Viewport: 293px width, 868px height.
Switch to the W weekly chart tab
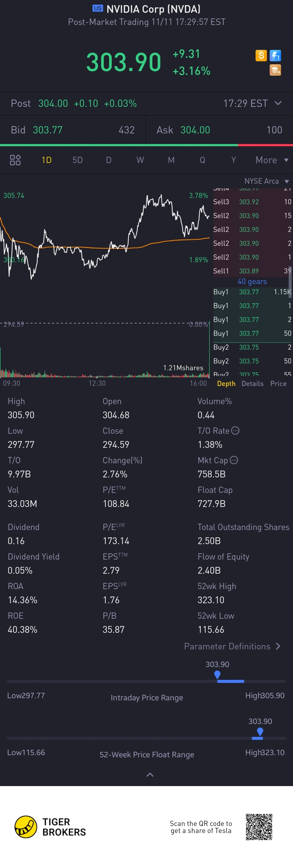tap(140, 160)
